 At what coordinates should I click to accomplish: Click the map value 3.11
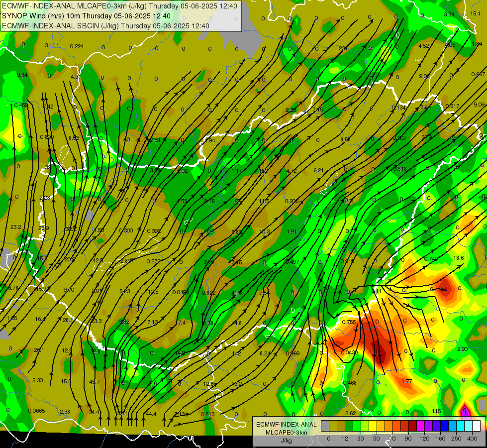[x=50, y=45]
